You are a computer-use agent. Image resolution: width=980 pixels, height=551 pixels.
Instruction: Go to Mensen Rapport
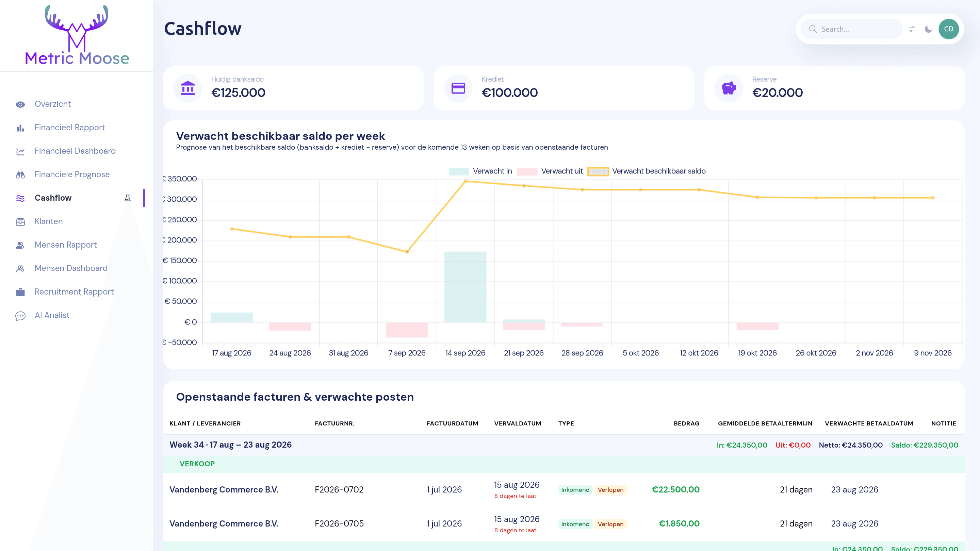click(x=65, y=245)
